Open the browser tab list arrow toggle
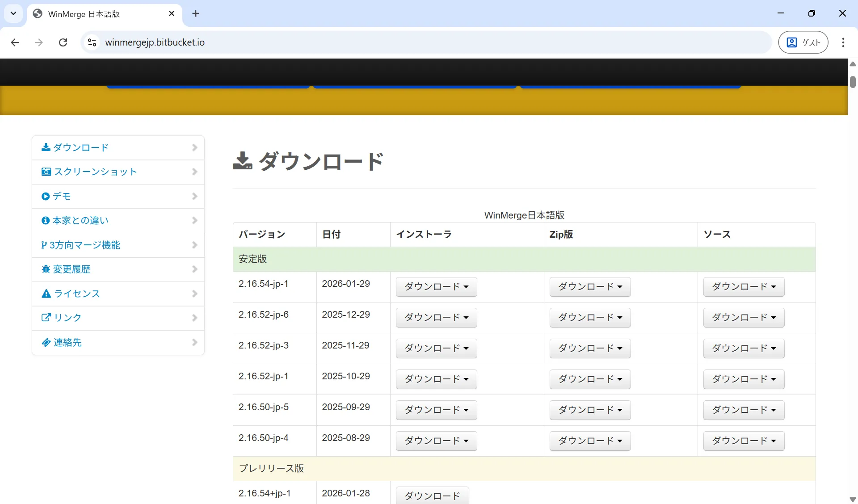 pos(13,13)
